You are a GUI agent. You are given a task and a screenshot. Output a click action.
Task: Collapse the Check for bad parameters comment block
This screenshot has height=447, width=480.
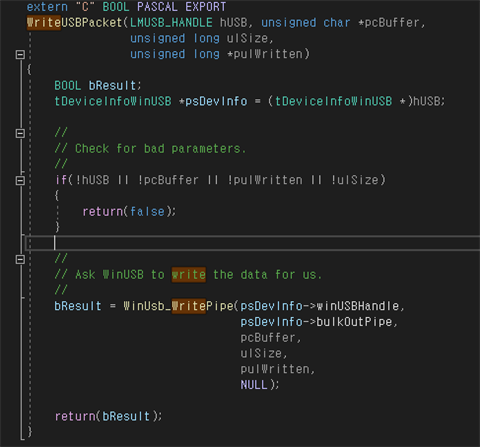20,133
